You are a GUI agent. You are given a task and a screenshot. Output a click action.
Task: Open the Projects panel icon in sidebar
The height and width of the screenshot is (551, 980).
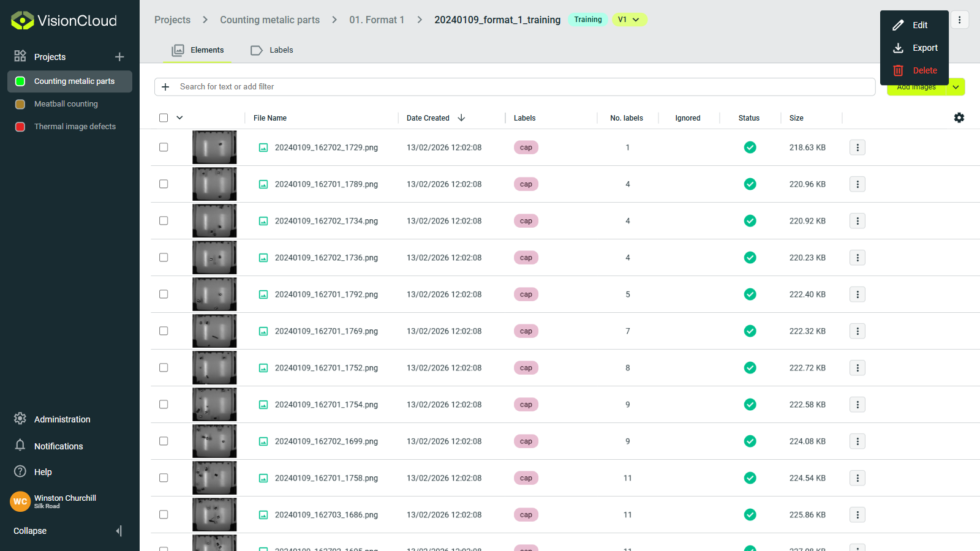[20, 56]
